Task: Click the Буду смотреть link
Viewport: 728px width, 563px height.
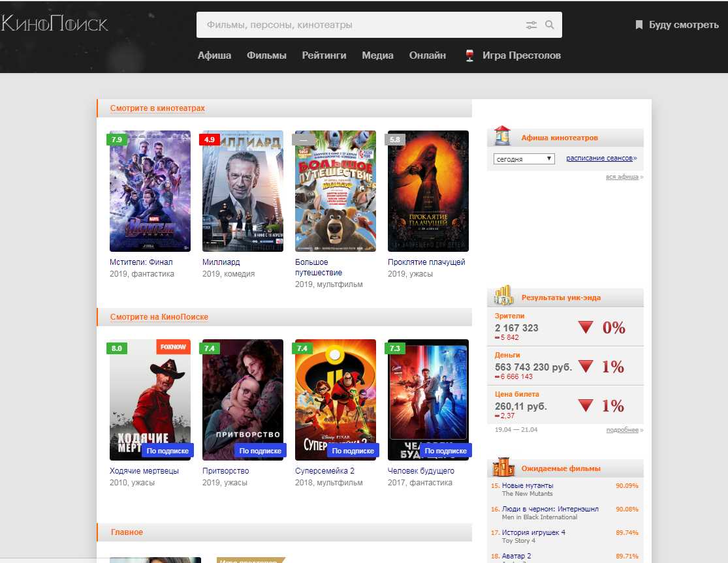Action: 684,25
